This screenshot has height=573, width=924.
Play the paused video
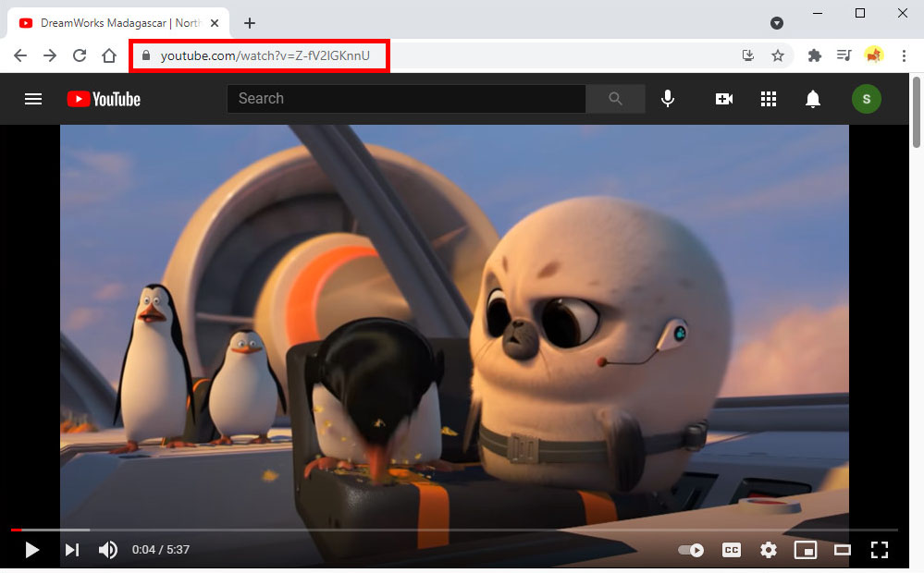point(31,550)
